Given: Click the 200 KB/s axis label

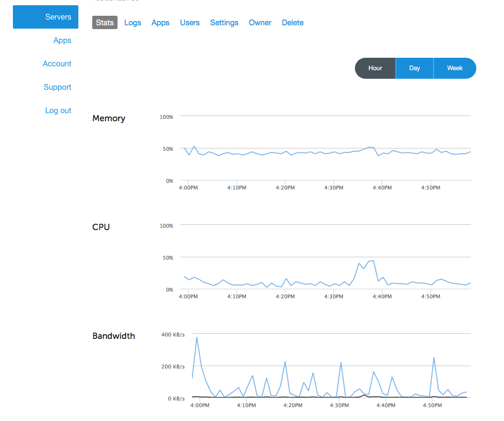Looking at the screenshot, I should (173, 367).
